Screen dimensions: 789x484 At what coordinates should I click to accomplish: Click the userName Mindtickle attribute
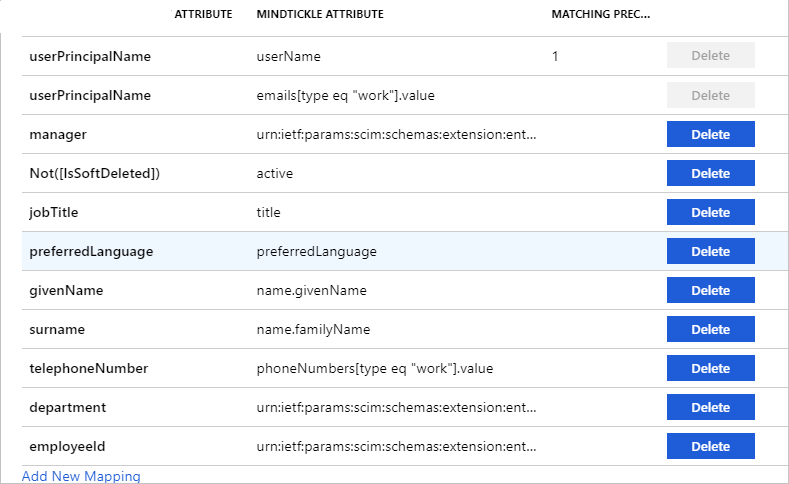[289, 56]
